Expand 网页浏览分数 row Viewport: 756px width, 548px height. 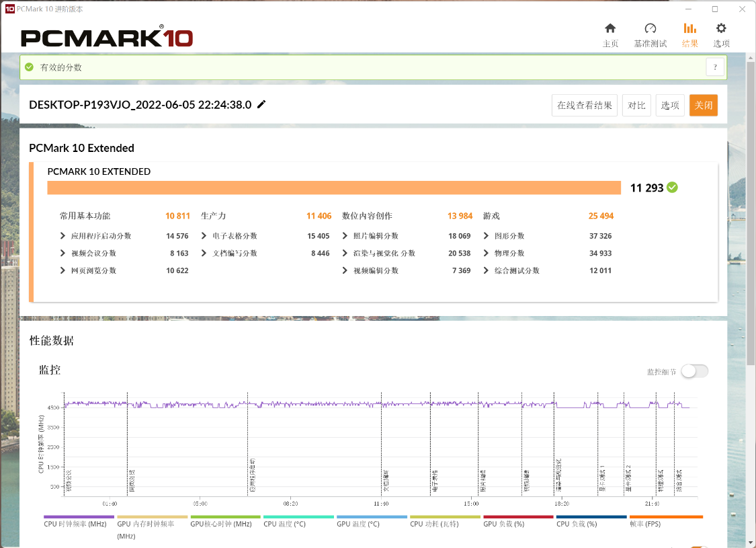point(62,270)
